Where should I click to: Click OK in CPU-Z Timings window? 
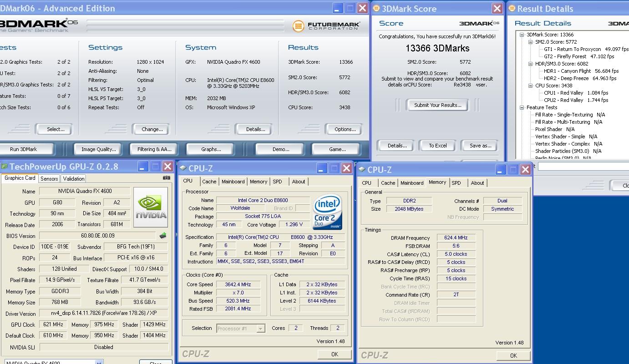(x=513, y=356)
